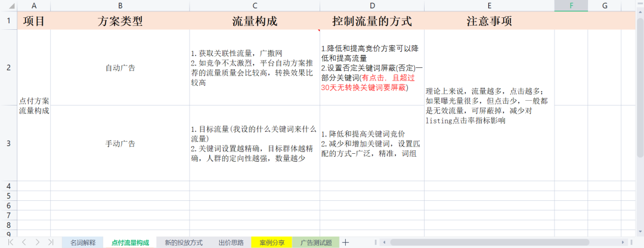
Task: Select row 7 header
Action: pyautogui.click(x=8, y=215)
